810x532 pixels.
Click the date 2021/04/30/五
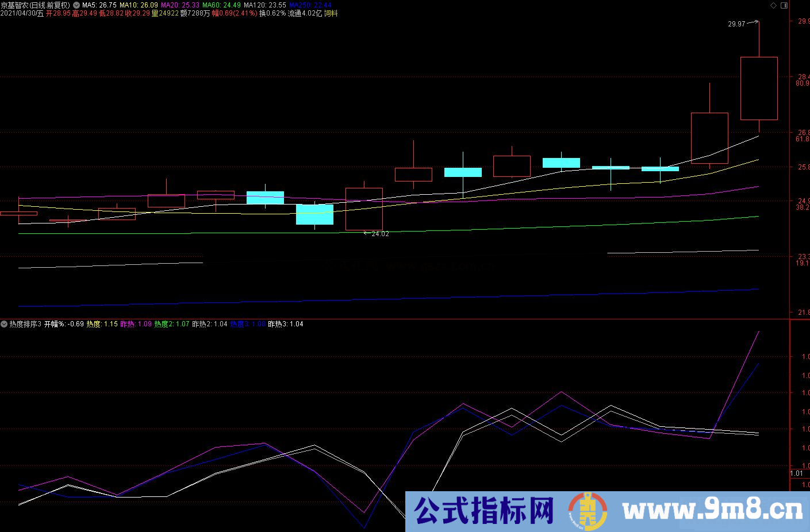click(22, 13)
